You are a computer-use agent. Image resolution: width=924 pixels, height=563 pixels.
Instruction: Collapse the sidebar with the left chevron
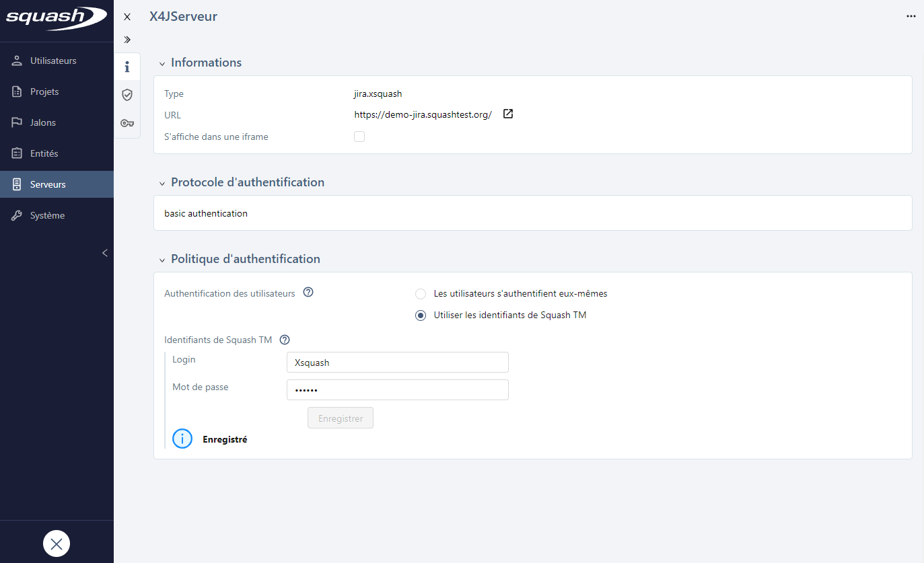(104, 253)
